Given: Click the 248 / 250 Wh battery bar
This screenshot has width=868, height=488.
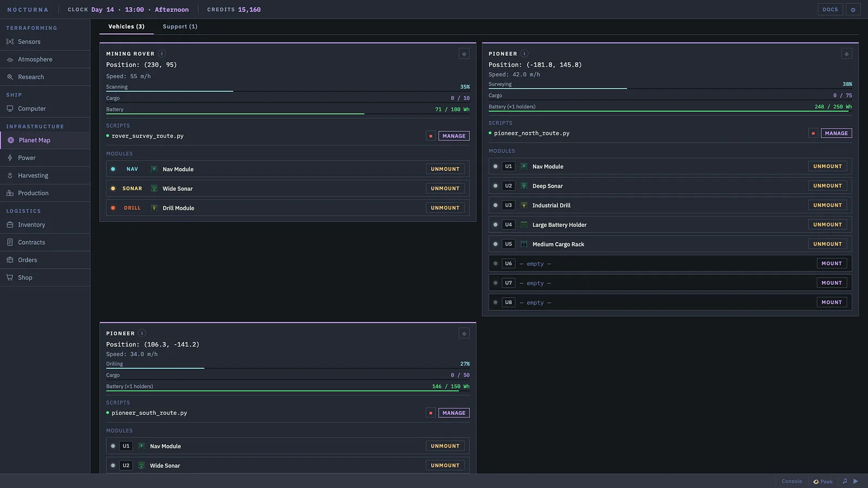Looking at the screenshot, I should [671, 111].
